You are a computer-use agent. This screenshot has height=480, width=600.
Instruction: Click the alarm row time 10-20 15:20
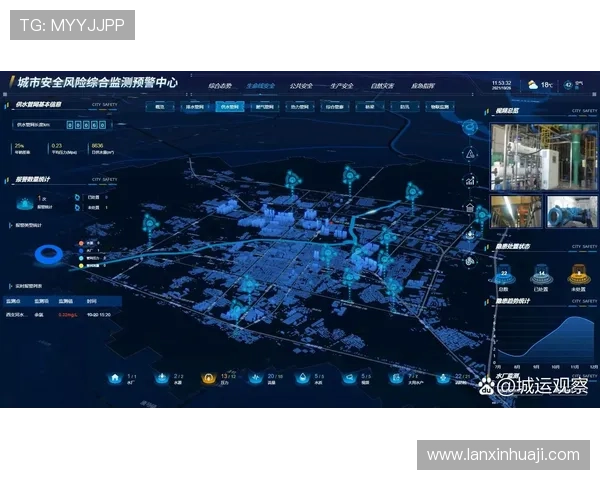(x=99, y=315)
